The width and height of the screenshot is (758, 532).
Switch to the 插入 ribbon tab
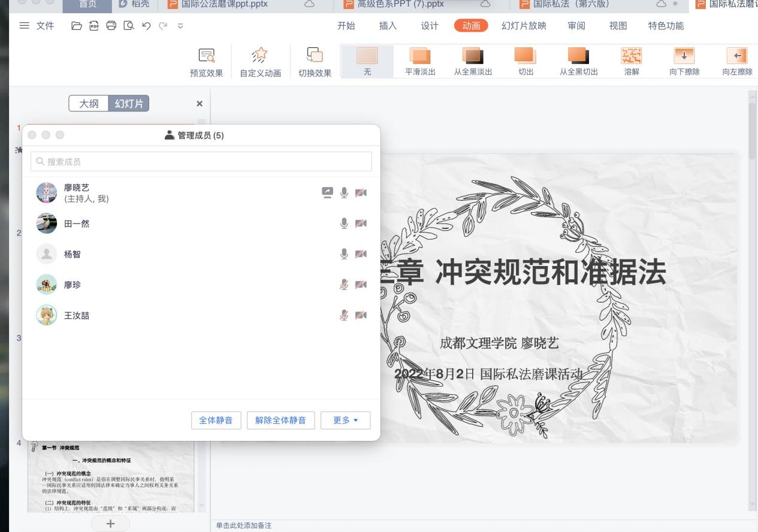388,26
